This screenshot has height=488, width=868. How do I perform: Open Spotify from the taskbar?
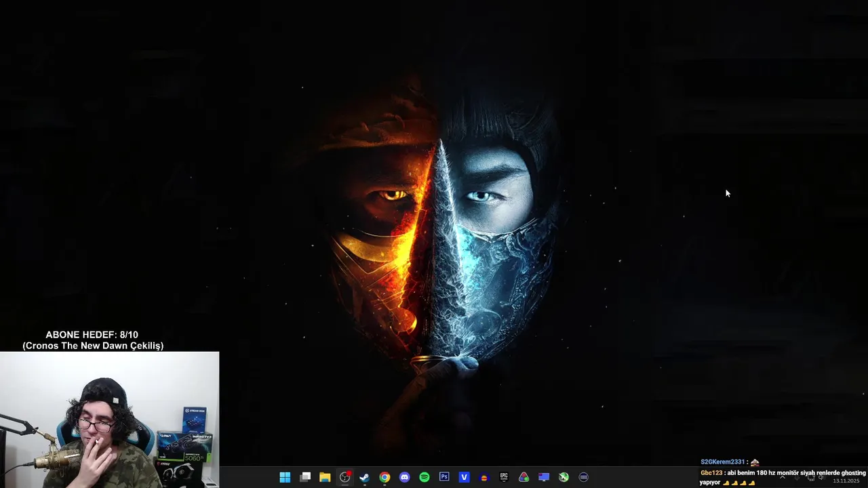[424, 477]
